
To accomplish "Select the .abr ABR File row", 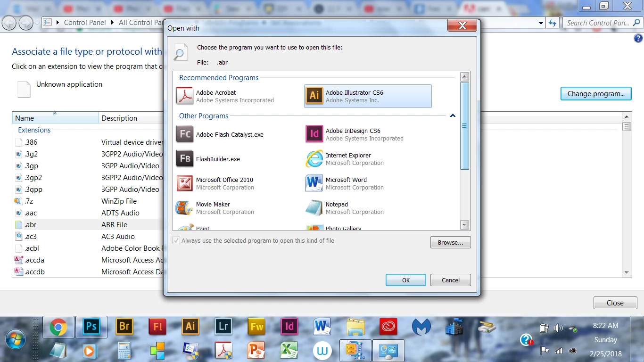I will pyautogui.click(x=88, y=224).
